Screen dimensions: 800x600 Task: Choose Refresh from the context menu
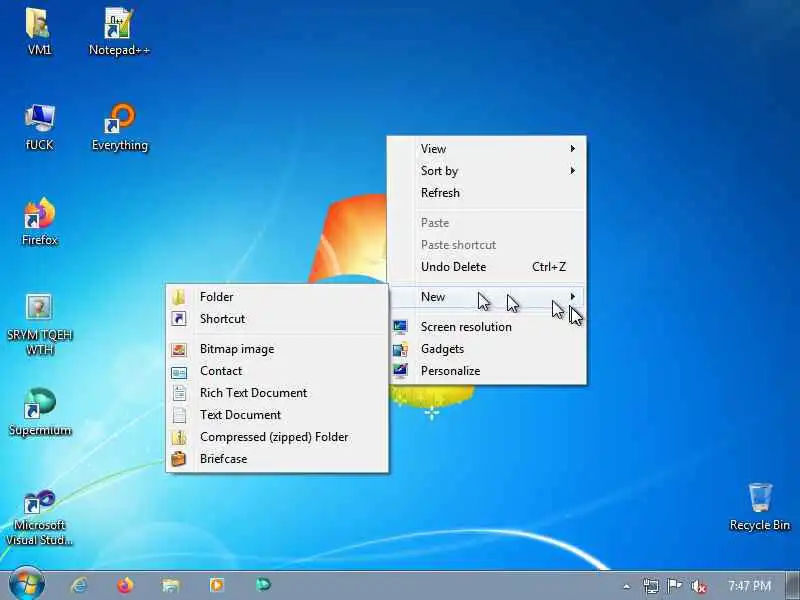click(x=486, y=193)
